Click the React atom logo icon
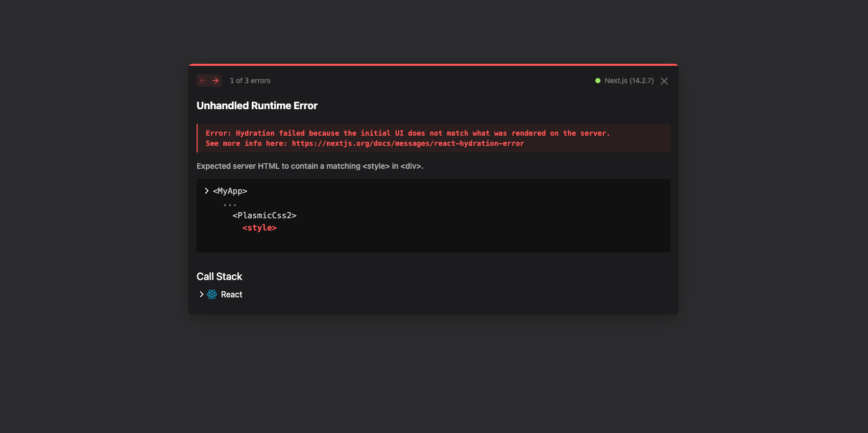868x433 pixels. tap(212, 294)
